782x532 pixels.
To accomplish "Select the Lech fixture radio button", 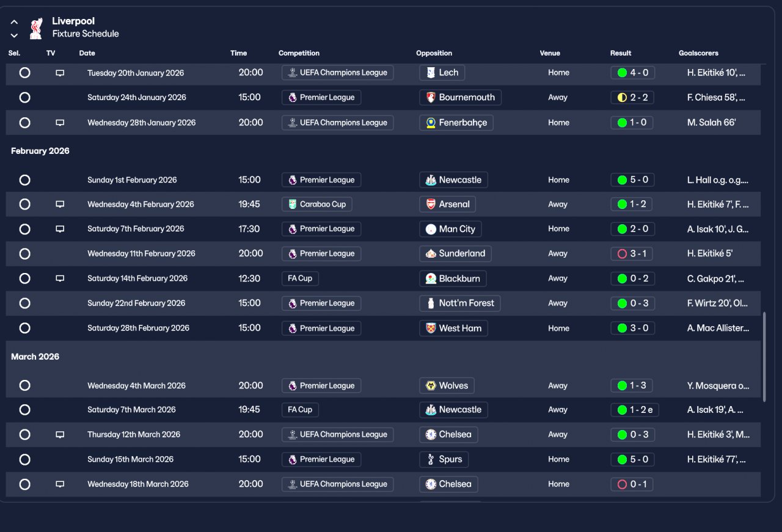I will click(24, 73).
